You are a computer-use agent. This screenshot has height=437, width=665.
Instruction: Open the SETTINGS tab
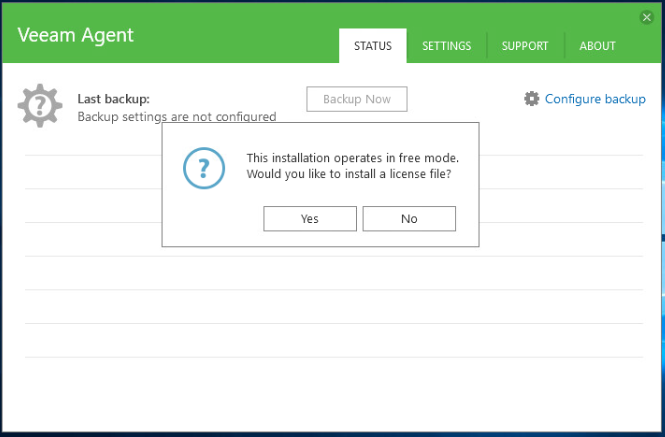click(446, 46)
